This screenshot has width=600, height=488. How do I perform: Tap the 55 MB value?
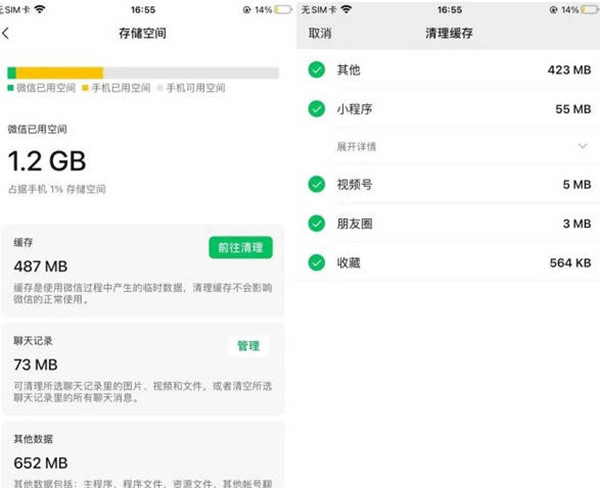tap(573, 109)
